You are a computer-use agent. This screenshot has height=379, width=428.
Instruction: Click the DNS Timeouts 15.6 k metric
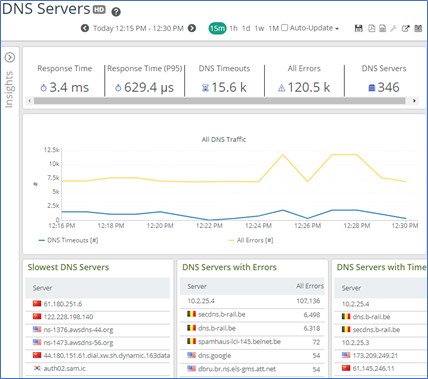point(224,88)
